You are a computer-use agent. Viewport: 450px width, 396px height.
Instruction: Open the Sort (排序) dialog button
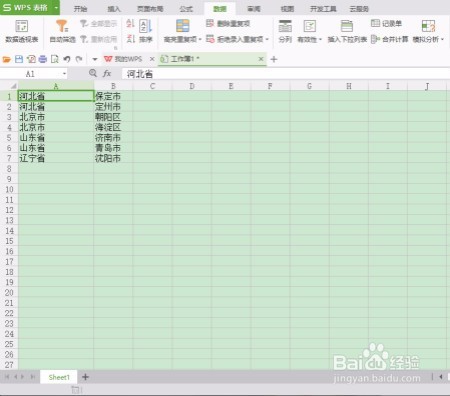tap(146, 31)
